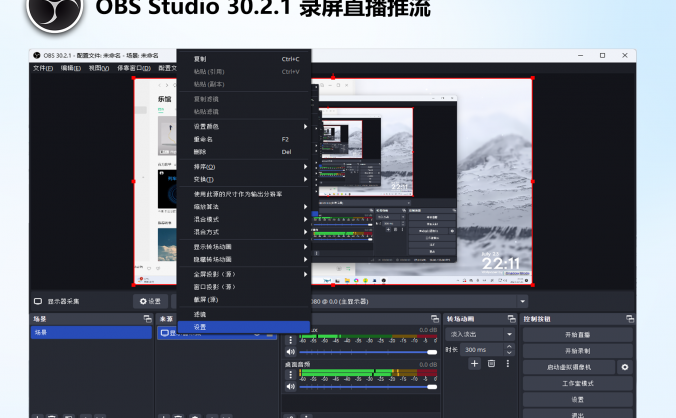Open the Aux channel three-dot menu
The height and width of the screenshot is (418, 676).
[291, 340]
